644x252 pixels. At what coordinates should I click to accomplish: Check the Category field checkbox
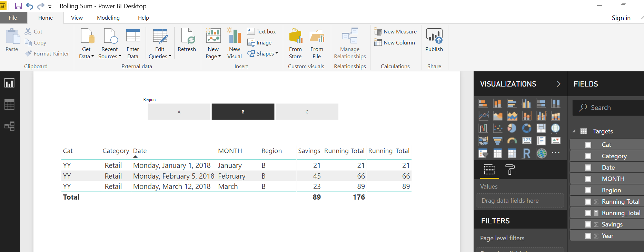point(588,156)
